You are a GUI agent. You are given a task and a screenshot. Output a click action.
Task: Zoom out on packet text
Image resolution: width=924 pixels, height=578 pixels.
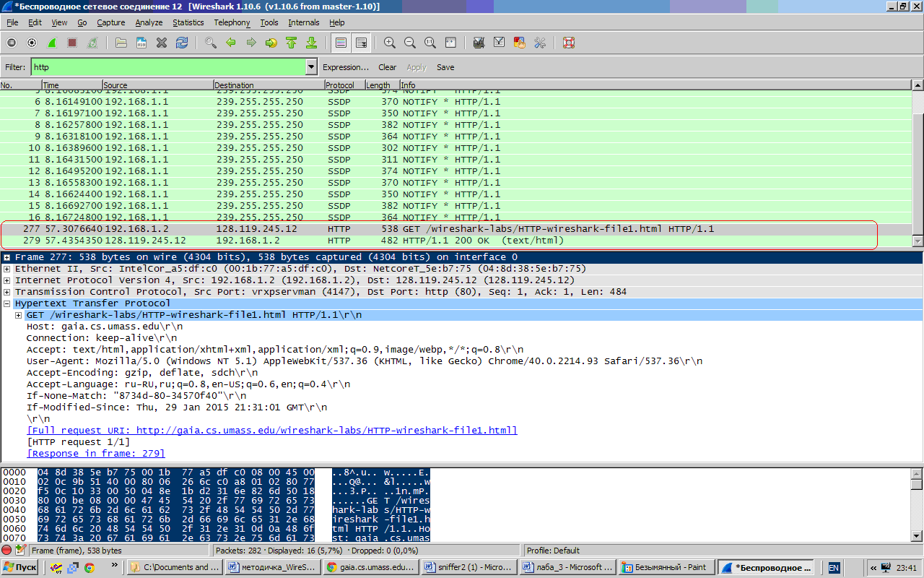410,43
